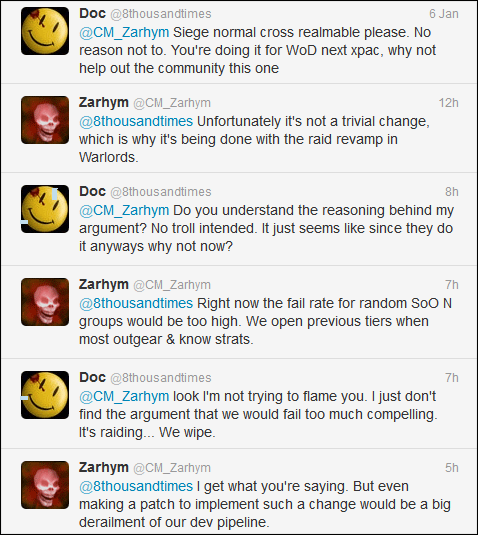Click the 'Zarhym' name on the 12h tweet
The height and width of the screenshot is (535, 478).
[104, 102]
